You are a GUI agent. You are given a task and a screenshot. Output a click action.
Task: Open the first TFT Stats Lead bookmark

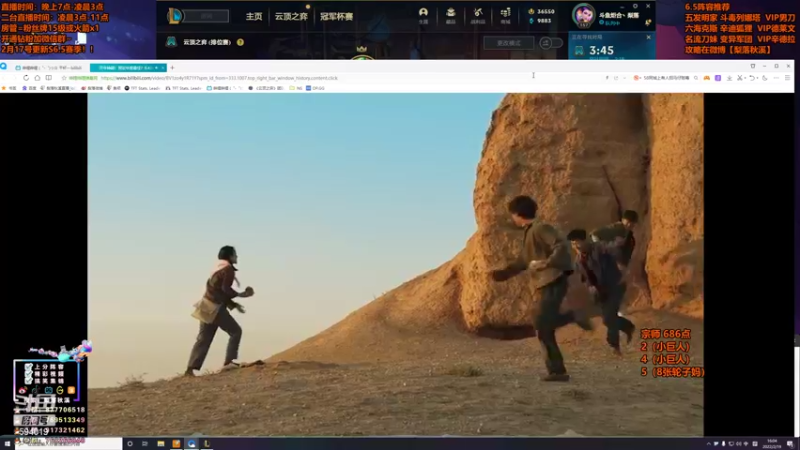point(142,88)
